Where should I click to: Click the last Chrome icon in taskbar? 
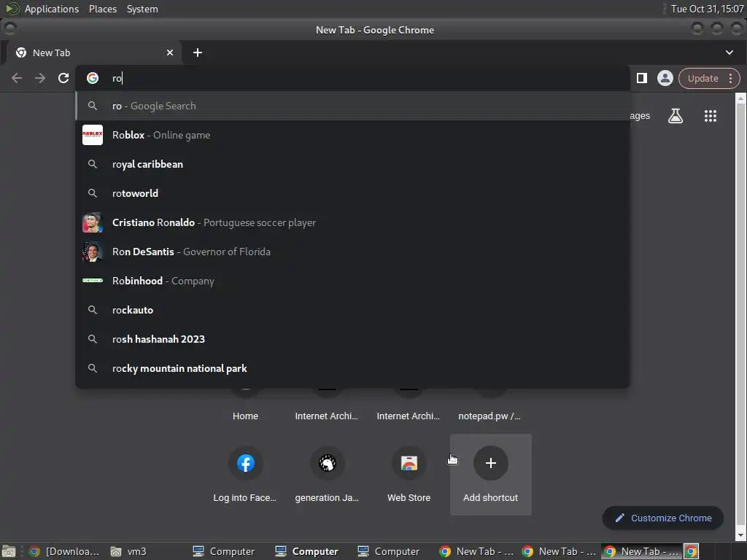[x=692, y=551]
